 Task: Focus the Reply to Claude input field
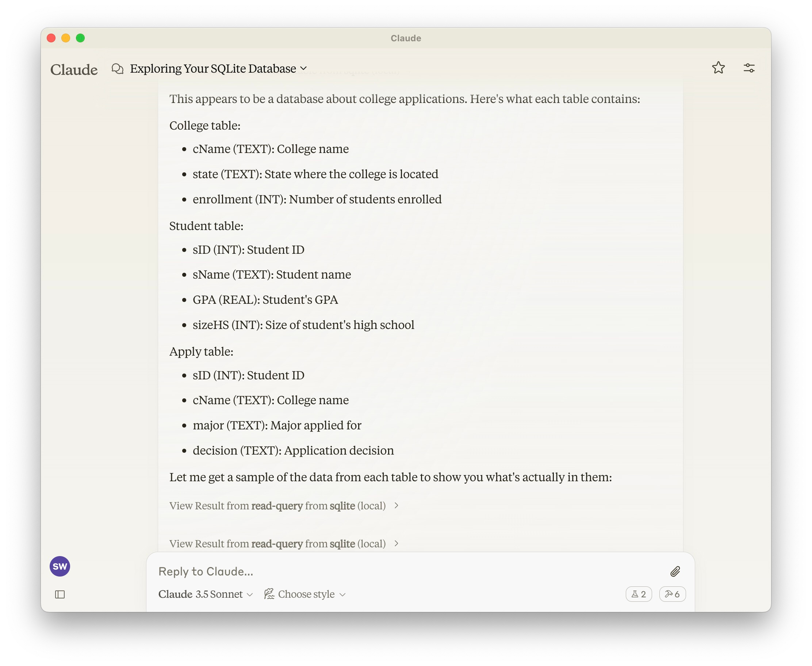[x=410, y=571]
